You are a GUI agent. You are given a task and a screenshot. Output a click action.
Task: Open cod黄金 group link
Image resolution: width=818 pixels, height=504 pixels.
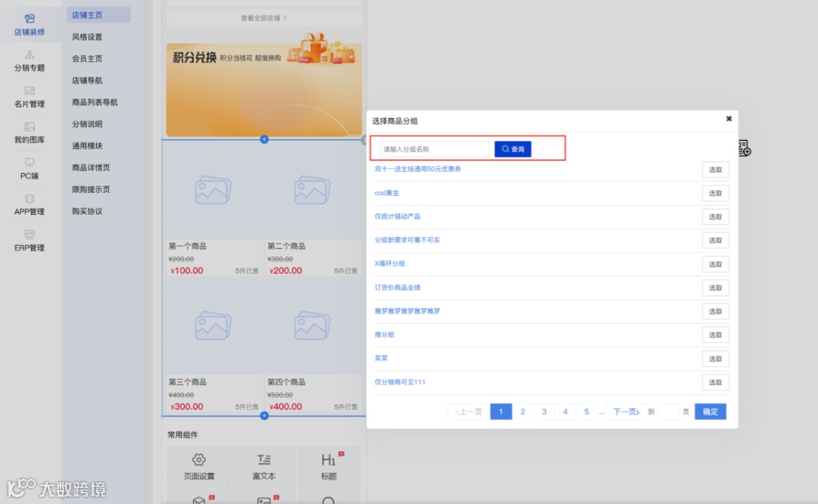(386, 193)
